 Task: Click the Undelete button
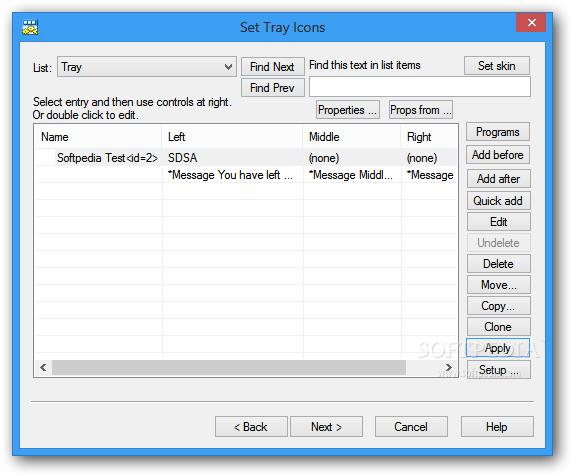[x=498, y=243]
